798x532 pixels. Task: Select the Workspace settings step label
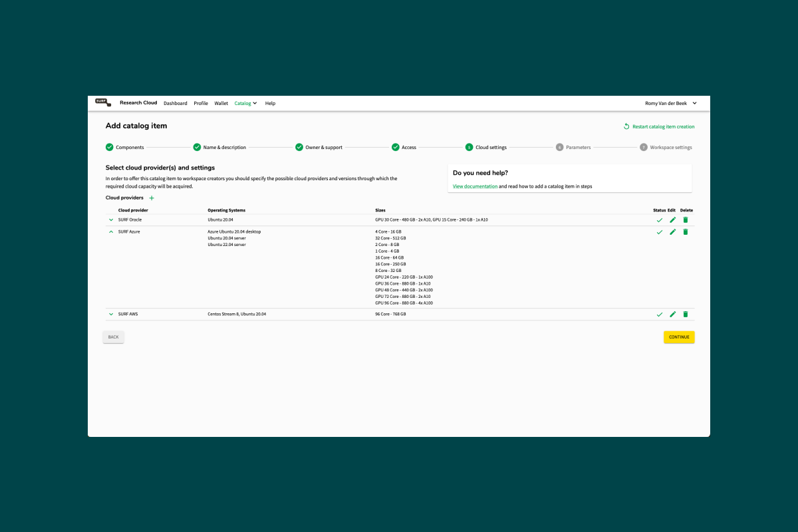671,148
